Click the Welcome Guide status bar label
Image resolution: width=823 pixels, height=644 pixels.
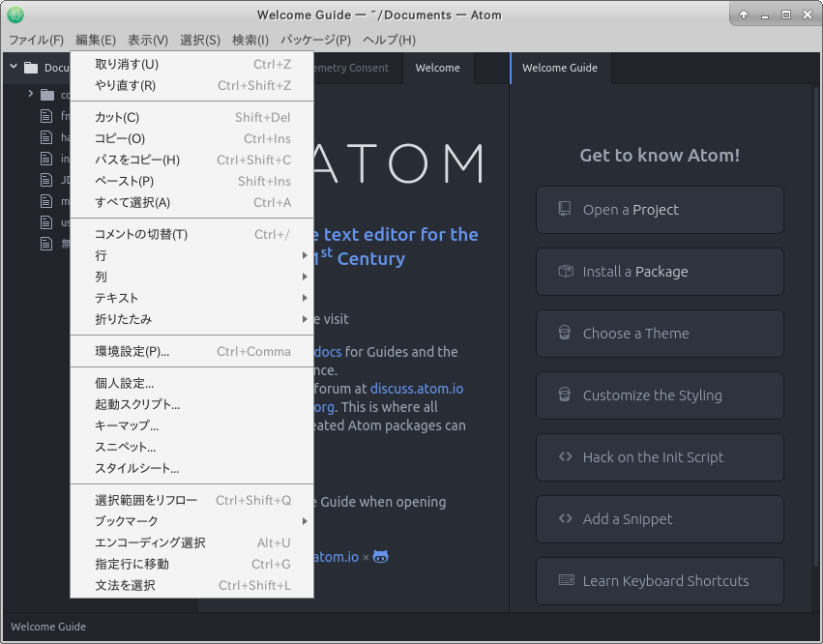(48, 627)
